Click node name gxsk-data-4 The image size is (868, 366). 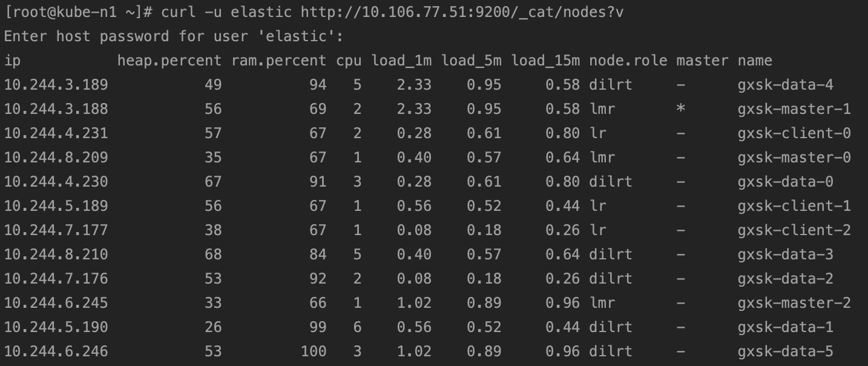(785, 85)
